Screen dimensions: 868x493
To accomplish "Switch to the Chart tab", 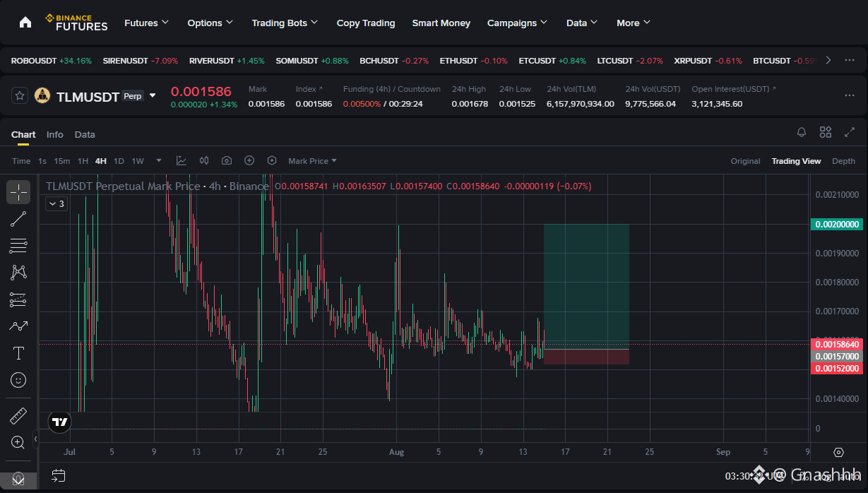I will [23, 134].
